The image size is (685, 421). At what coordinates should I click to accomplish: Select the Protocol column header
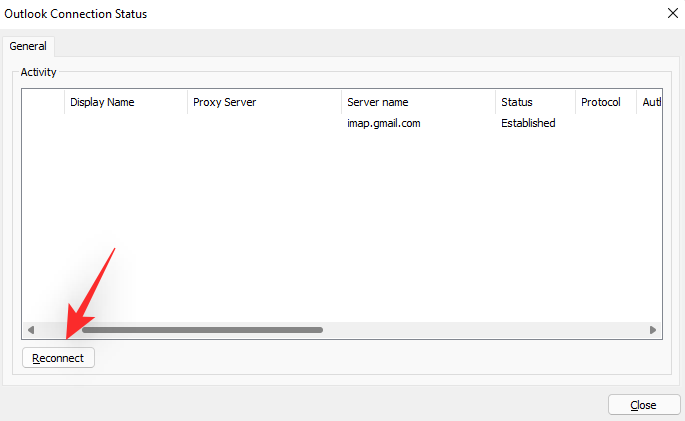[x=605, y=102]
